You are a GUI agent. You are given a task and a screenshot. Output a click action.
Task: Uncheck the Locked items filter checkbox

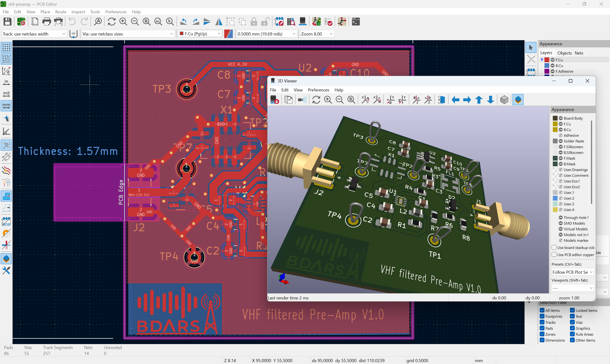tap(573, 310)
